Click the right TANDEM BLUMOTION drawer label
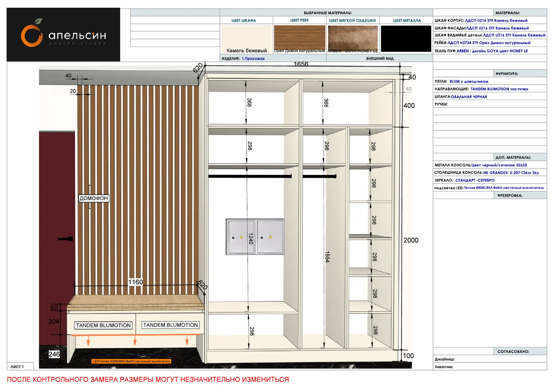554x392 pixels. point(171,325)
